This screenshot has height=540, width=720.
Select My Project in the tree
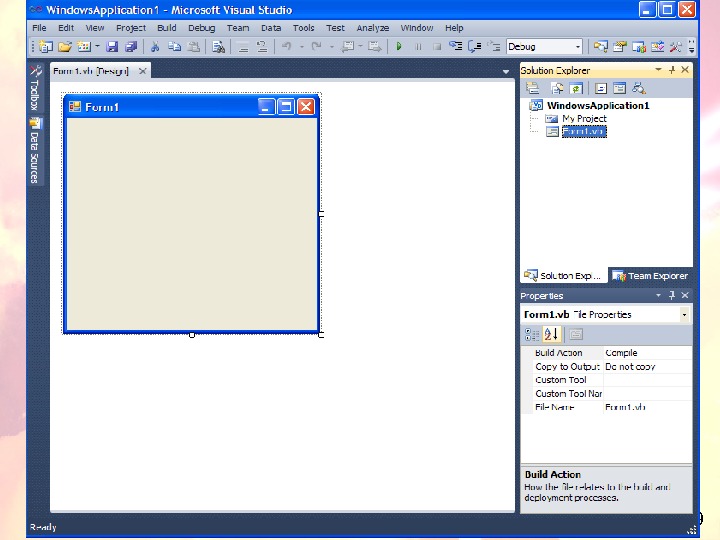pyautogui.click(x=584, y=119)
